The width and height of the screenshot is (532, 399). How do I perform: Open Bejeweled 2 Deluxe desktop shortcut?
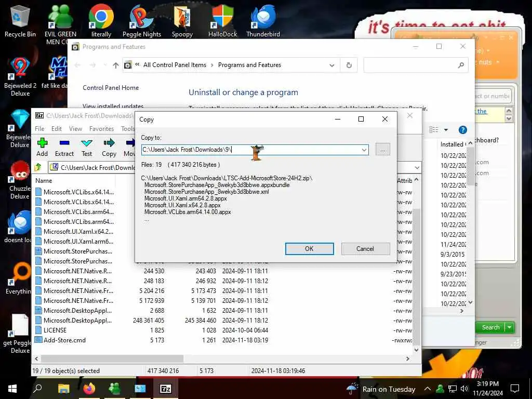coord(20,77)
